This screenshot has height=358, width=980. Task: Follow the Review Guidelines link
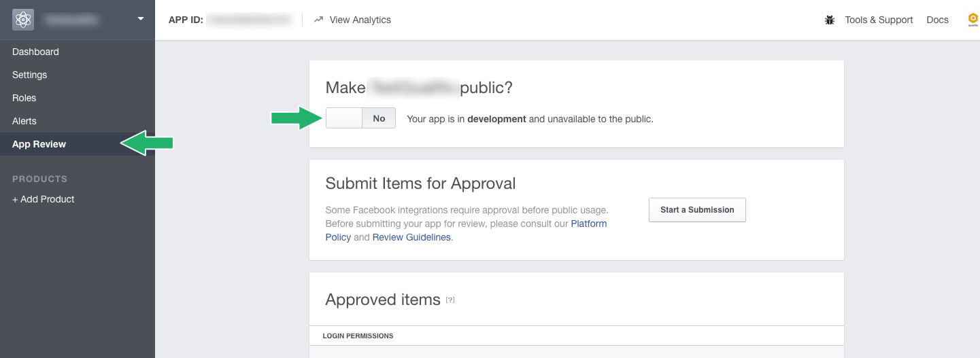[x=411, y=237]
